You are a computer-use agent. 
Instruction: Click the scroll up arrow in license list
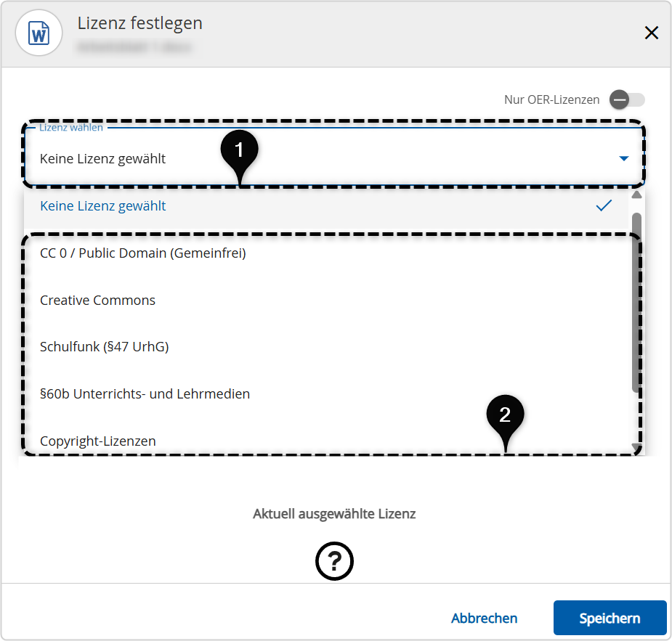[x=636, y=195]
